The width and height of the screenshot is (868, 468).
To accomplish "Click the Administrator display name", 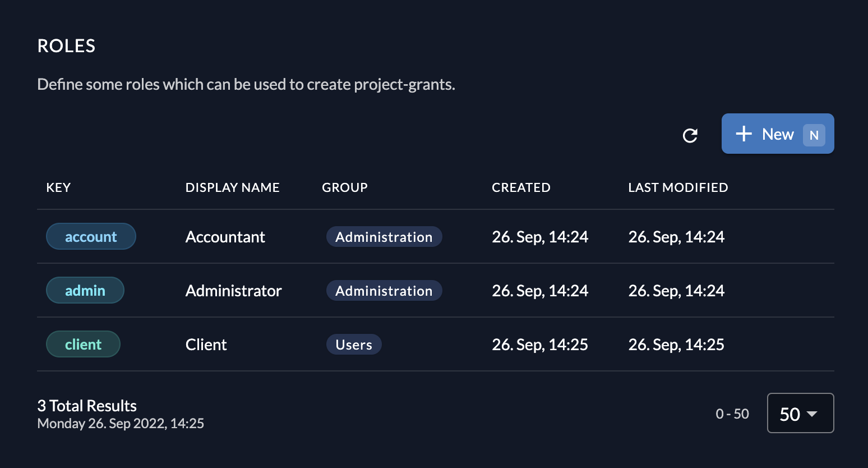I will 233,291.
